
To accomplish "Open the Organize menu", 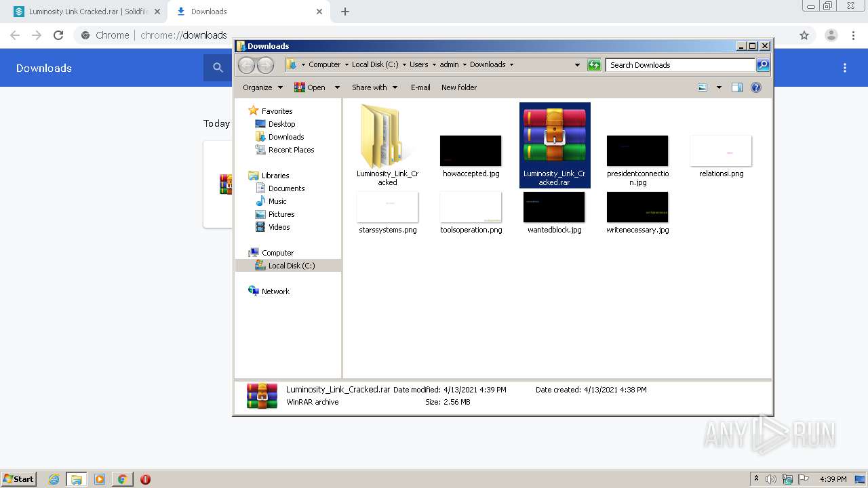I will coord(262,87).
